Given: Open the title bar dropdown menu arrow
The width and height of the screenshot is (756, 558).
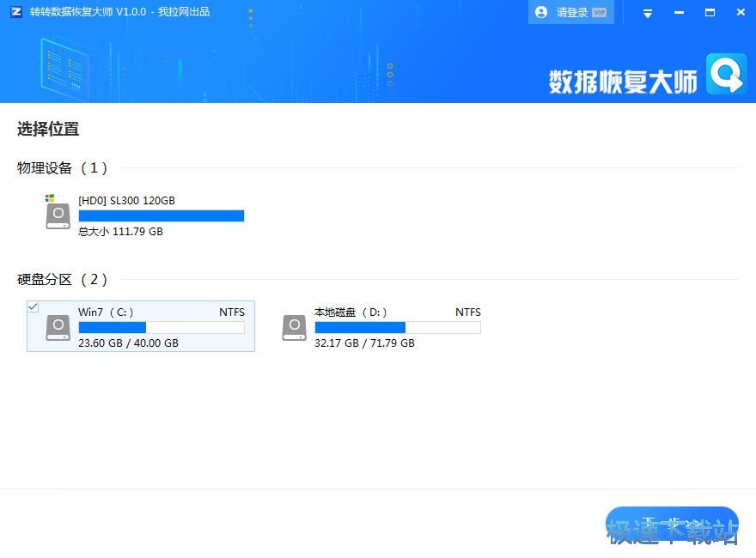Looking at the screenshot, I should (648, 14).
